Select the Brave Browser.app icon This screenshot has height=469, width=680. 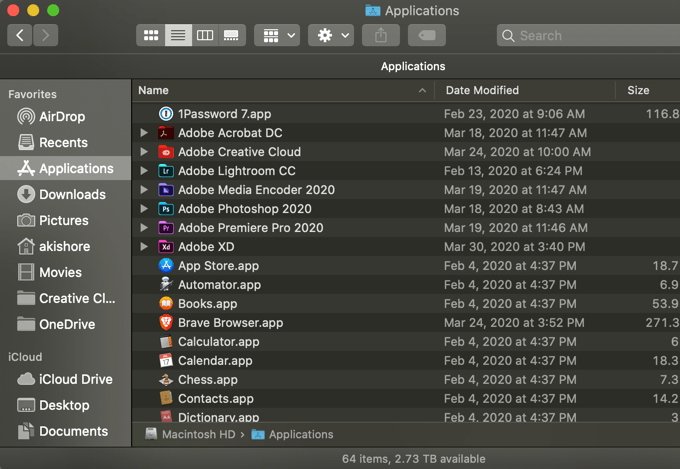point(166,322)
